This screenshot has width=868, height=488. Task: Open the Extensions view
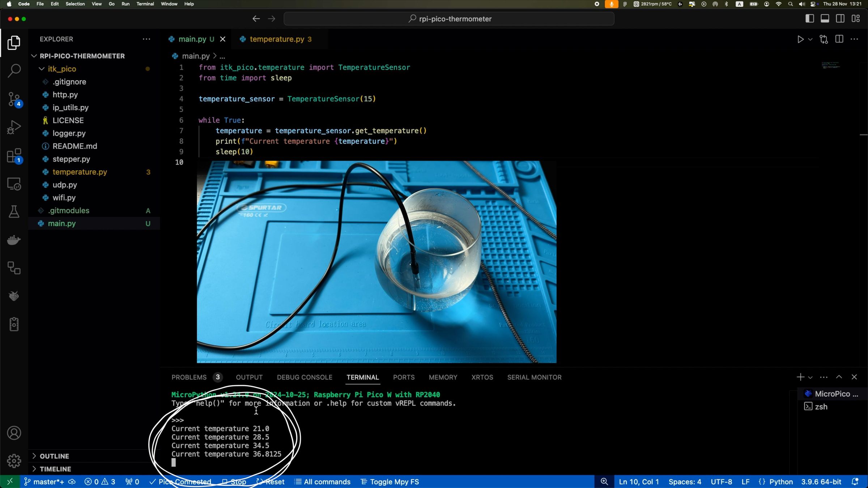coord(14,156)
